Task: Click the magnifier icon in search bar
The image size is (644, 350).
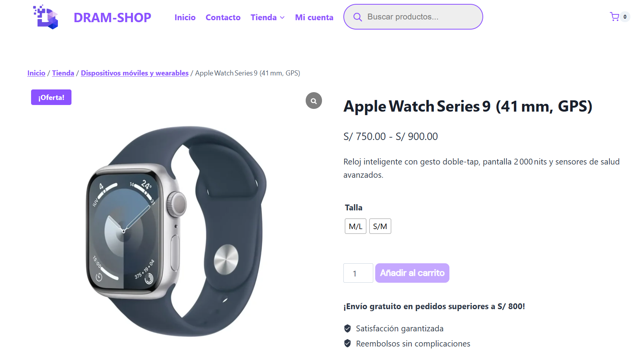Action: coord(357,17)
